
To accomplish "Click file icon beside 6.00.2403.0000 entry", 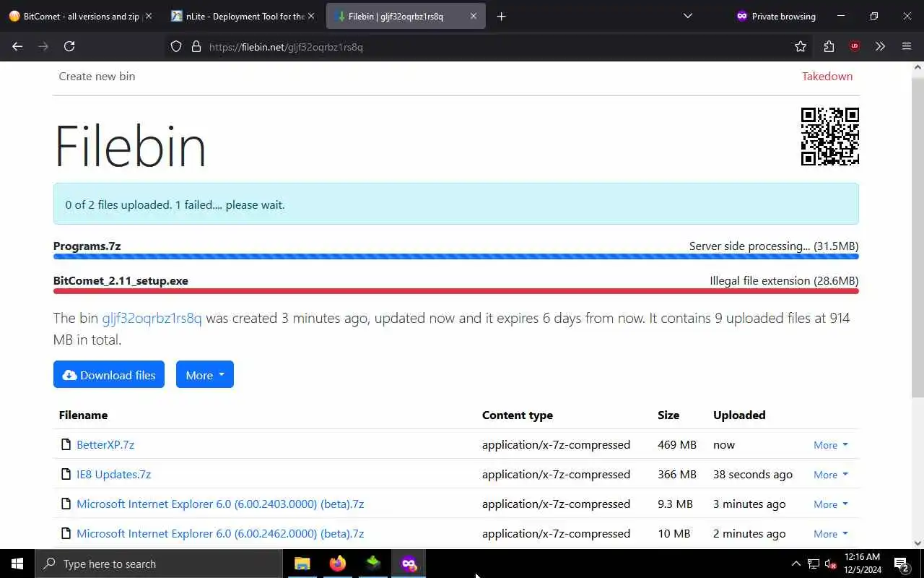I will click(66, 504).
